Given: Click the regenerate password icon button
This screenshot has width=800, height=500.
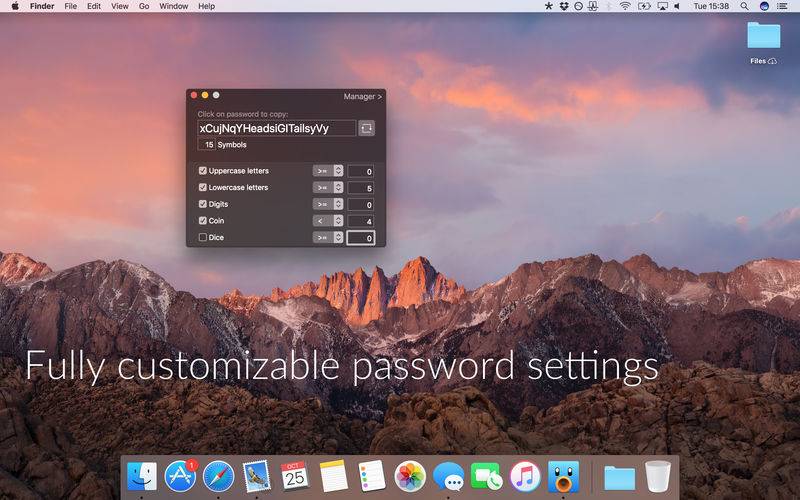Looking at the screenshot, I should (367, 128).
